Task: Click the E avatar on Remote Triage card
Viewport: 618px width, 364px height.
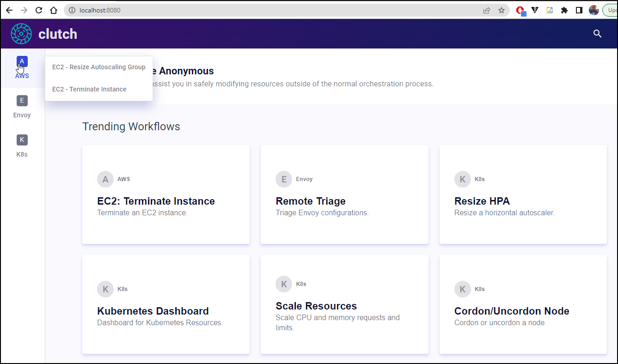Action: [284, 179]
